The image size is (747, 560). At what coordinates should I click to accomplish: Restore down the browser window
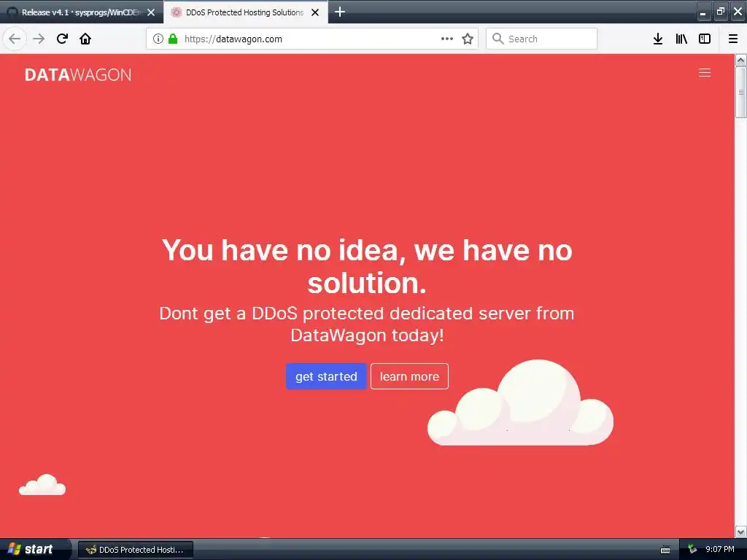click(x=720, y=12)
